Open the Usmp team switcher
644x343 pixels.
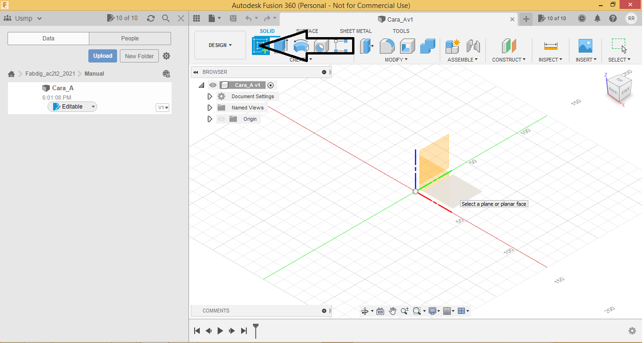pos(23,18)
